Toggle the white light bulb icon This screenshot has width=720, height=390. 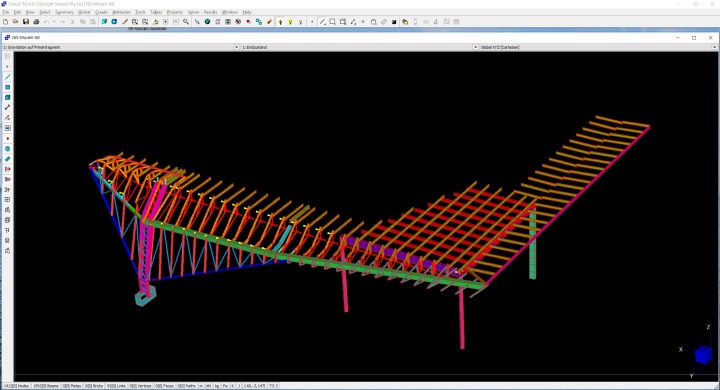pos(301,22)
